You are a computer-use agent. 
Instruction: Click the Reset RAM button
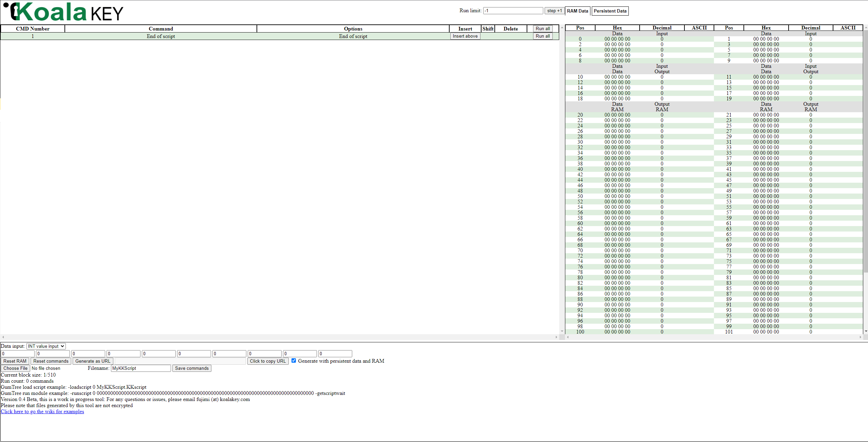point(15,361)
